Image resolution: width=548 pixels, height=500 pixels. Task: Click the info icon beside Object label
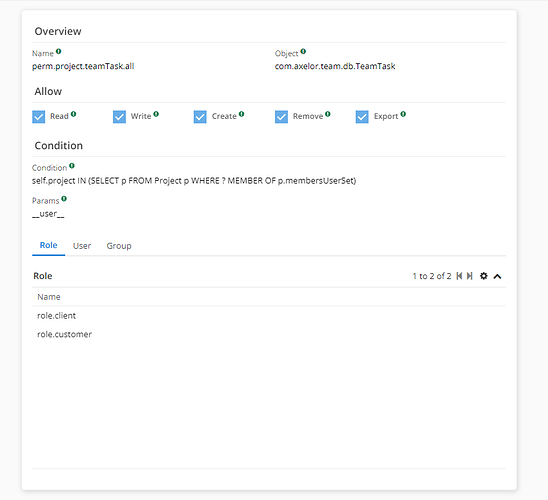(x=303, y=51)
